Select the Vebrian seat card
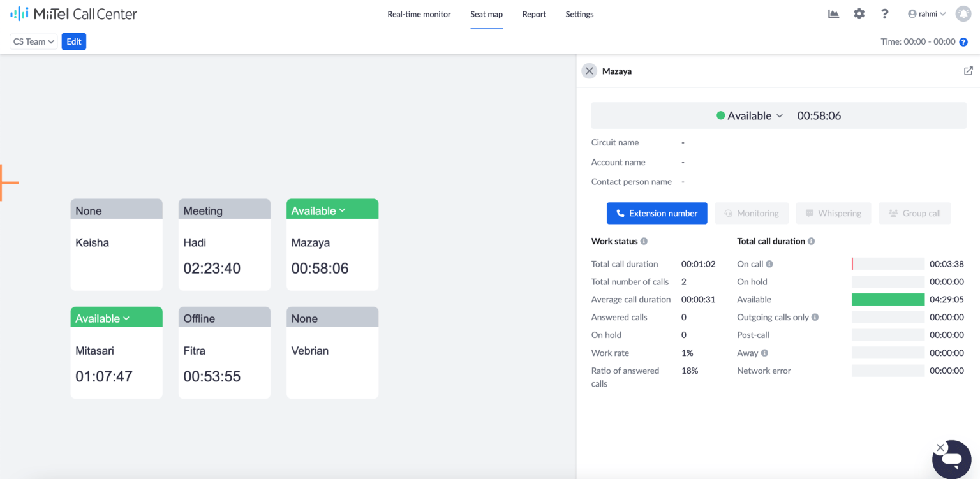 332,353
